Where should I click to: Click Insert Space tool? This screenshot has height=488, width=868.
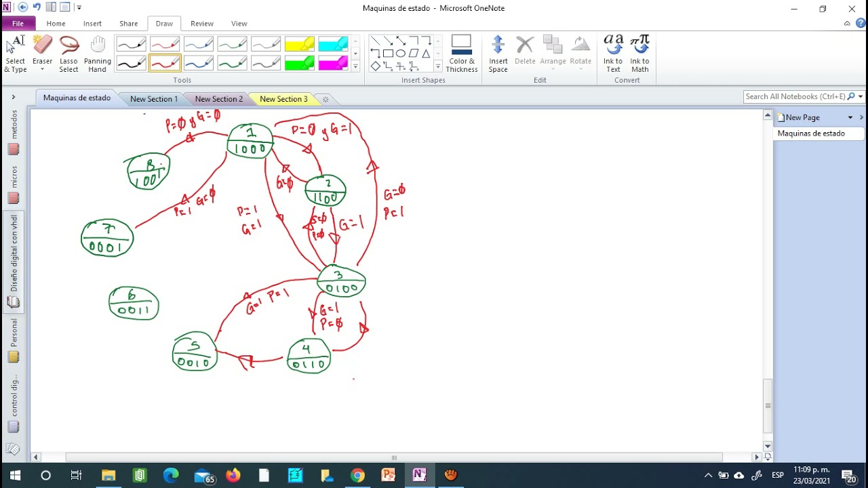[498, 54]
